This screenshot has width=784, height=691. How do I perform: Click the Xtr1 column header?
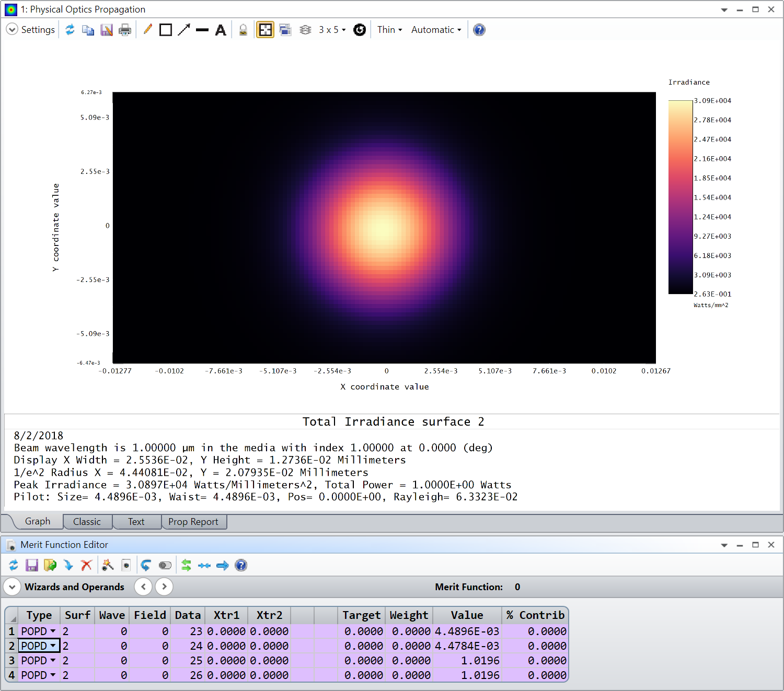click(226, 615)
